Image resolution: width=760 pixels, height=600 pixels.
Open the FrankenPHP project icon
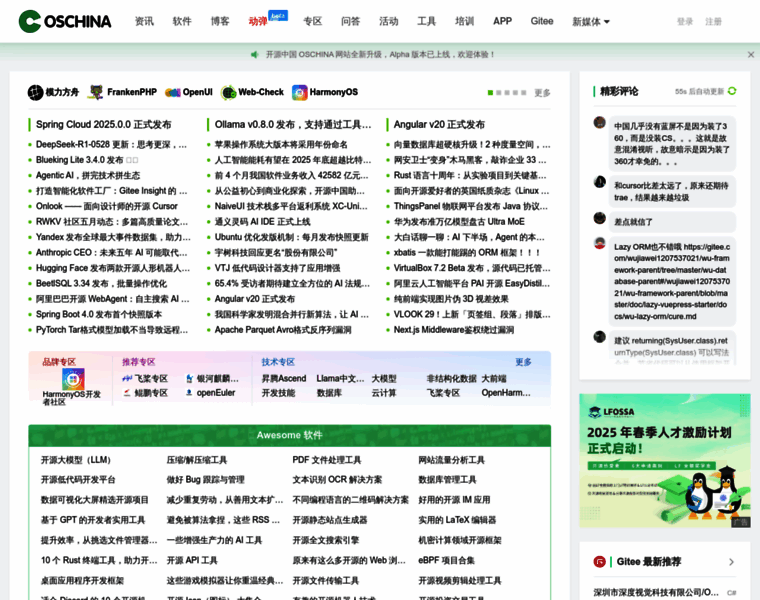tap(96, 92)
